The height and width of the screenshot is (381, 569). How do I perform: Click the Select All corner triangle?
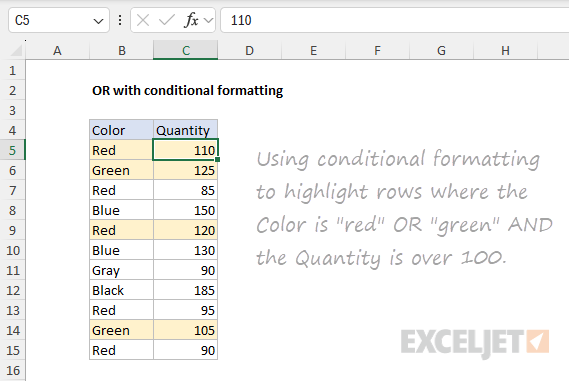pyautogui.click(x=16, y=50)
